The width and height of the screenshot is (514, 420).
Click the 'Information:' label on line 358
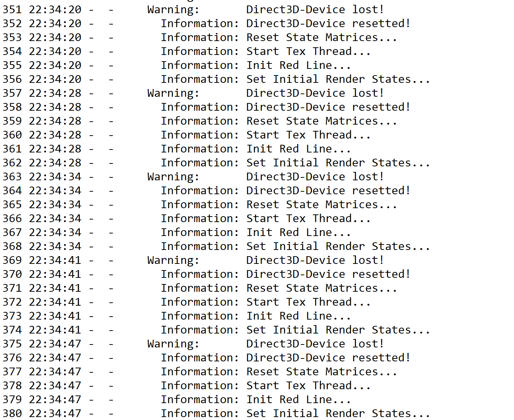(x=200, y=107)
